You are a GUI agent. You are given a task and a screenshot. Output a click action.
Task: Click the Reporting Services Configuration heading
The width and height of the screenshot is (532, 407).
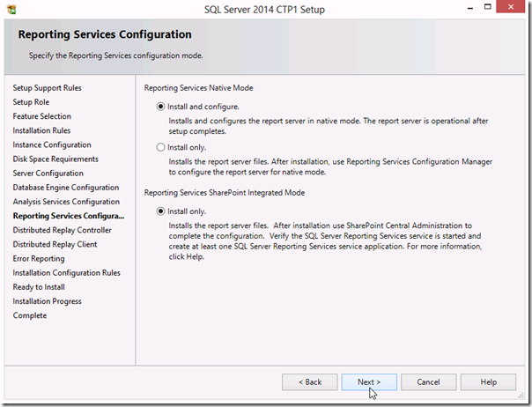[105, 34]
